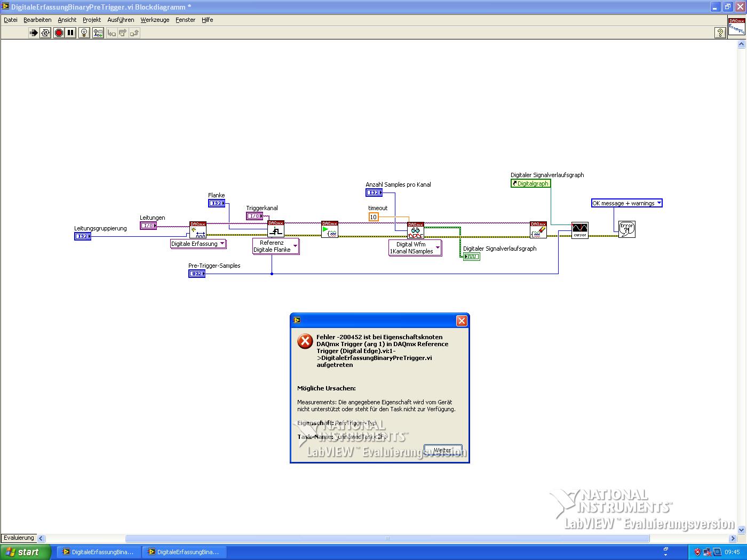Toggle retain wire values button
Image resolution: width=747 pixels, height=560 pixels.
point(98,33)
